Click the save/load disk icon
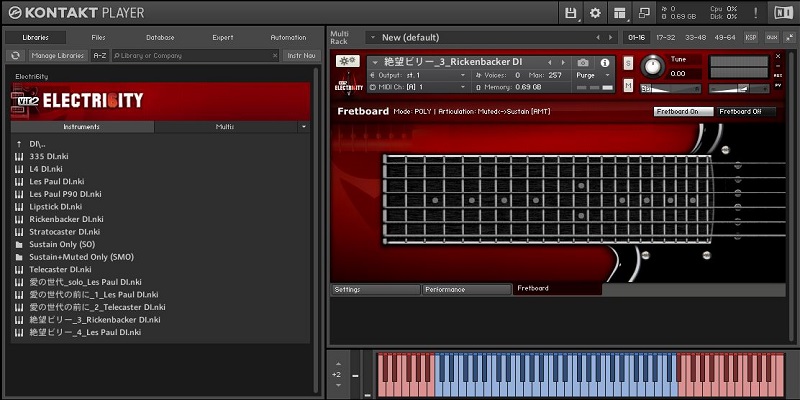The width and height of the screenshot is (800, 400). pyautogui.click(x=571, y=13)
